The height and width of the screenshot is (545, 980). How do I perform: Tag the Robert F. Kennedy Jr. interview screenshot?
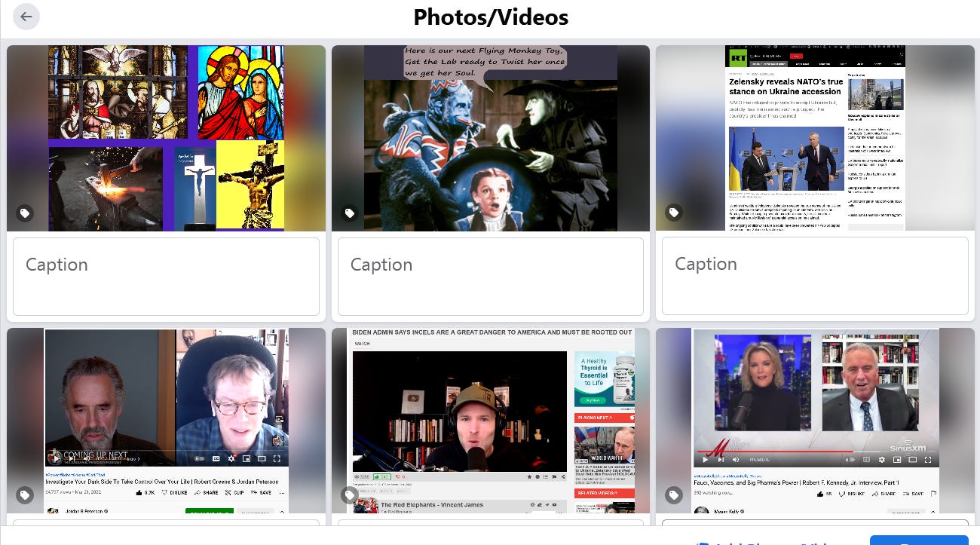pos(674,495)
